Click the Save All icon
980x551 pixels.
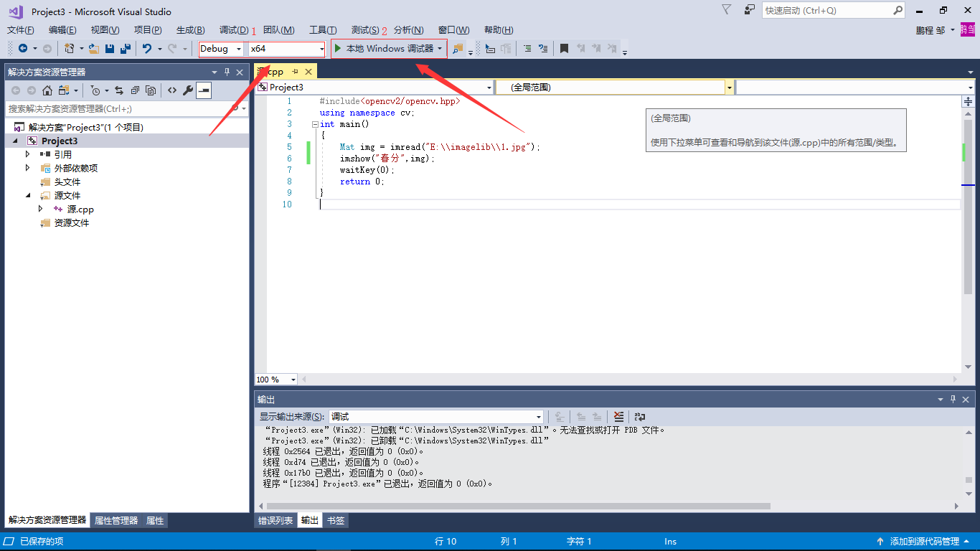(x=124, y=48)
